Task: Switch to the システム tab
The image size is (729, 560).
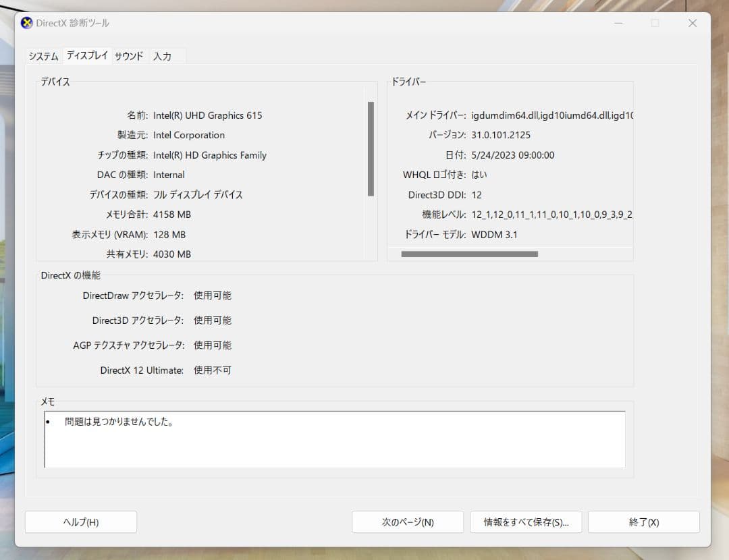Action: click(43, 57)
